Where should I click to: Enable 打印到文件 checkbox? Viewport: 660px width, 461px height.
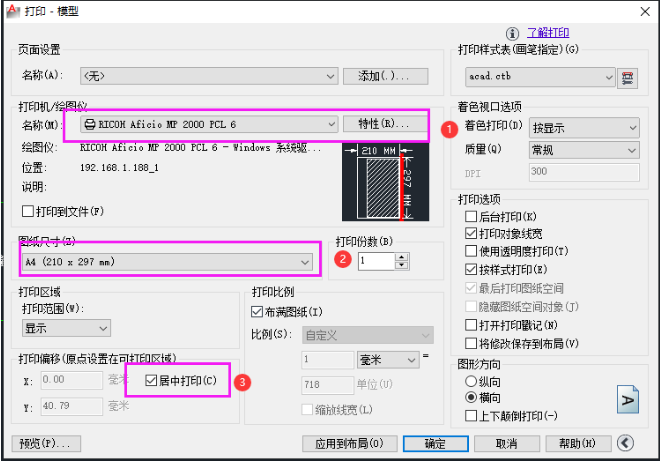pyautogui.click(x=29, y=212)
